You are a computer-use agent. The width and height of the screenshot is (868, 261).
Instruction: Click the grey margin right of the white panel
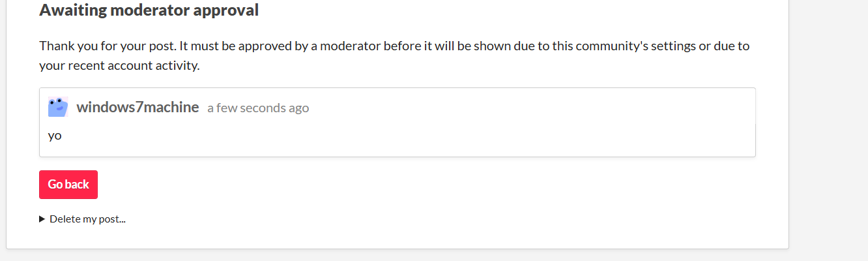tap(828, 130)
